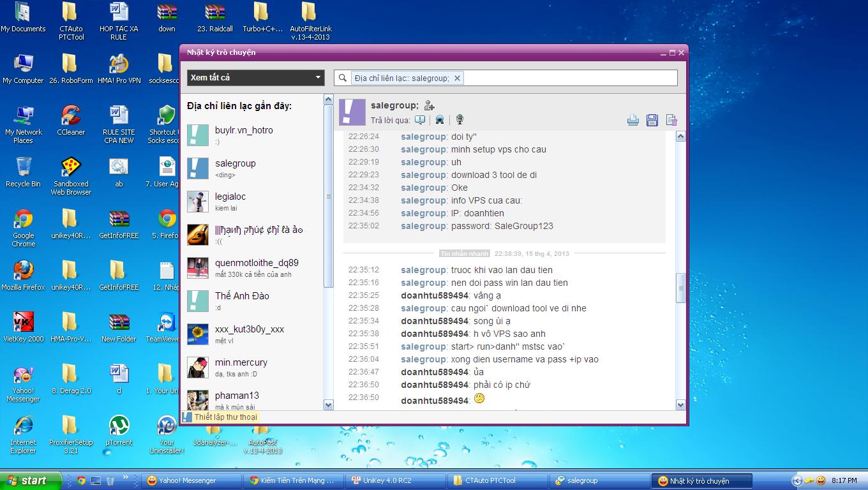Image resolution: width=868 pixels, height=490 pixels.
Task: Start webcam reply with salegroup
Action: point(440,120)
